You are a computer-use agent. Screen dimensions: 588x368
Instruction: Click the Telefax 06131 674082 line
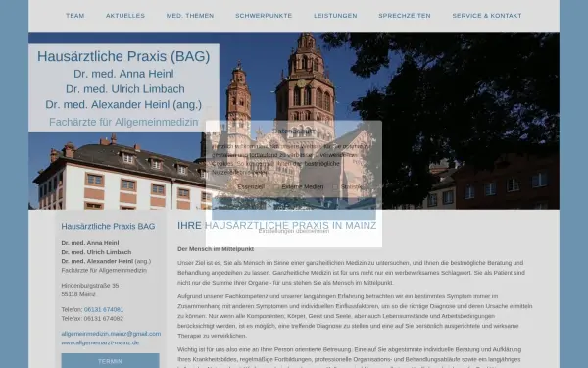[92, 318]
